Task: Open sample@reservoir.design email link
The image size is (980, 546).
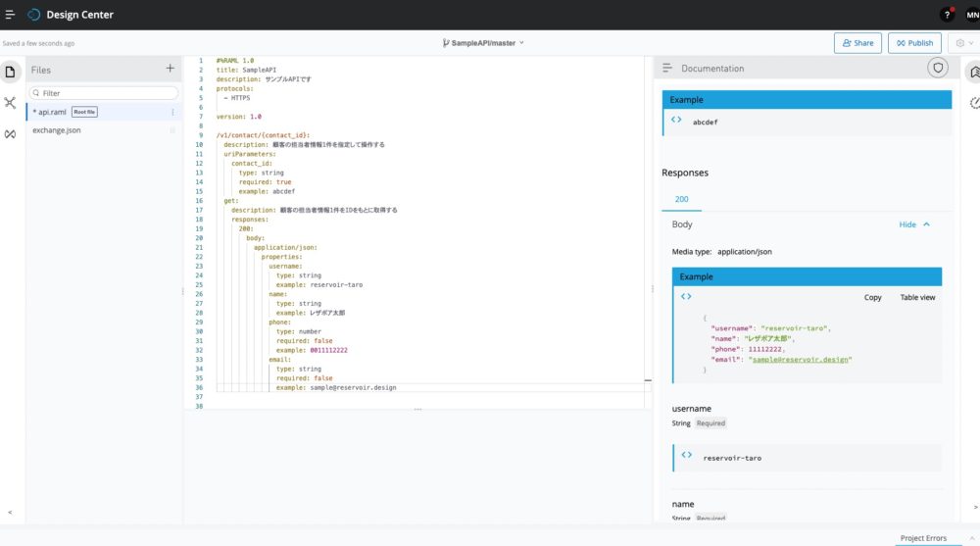Action: coord(800,360)
